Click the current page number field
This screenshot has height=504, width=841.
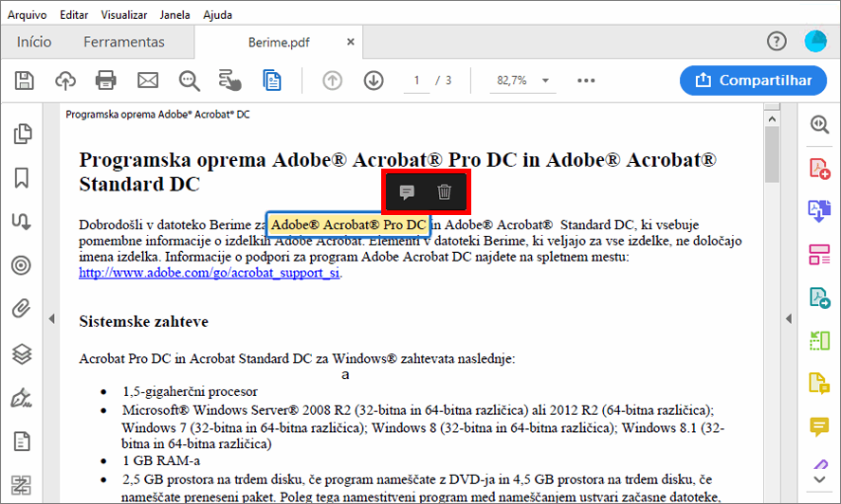click(416, 81)
